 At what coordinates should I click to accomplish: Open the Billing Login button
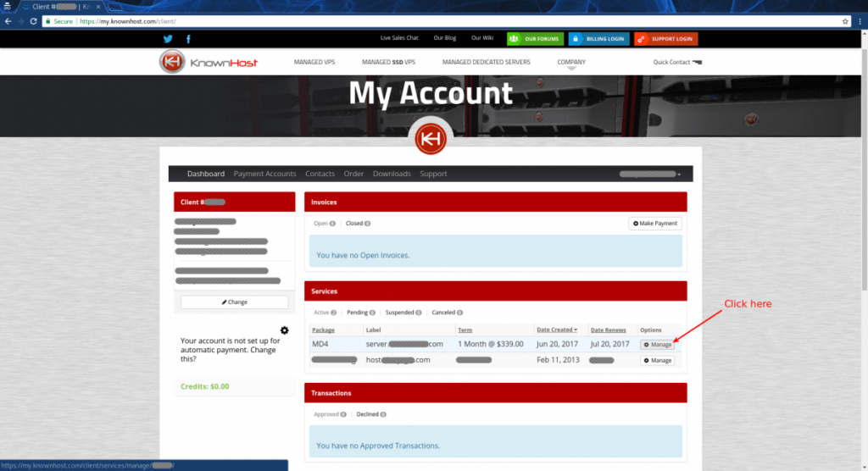(599, 39)
